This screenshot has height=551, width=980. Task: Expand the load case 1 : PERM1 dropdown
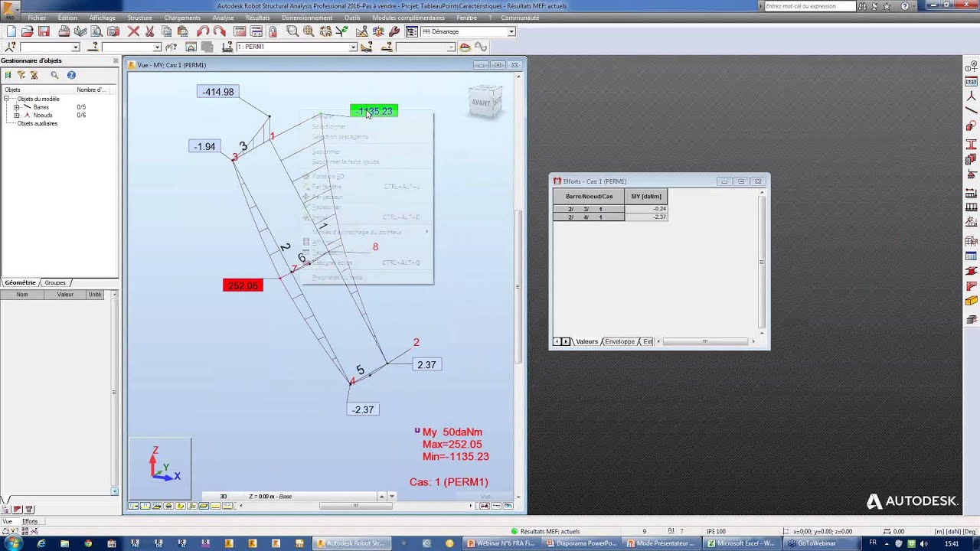tap(353, 47)
